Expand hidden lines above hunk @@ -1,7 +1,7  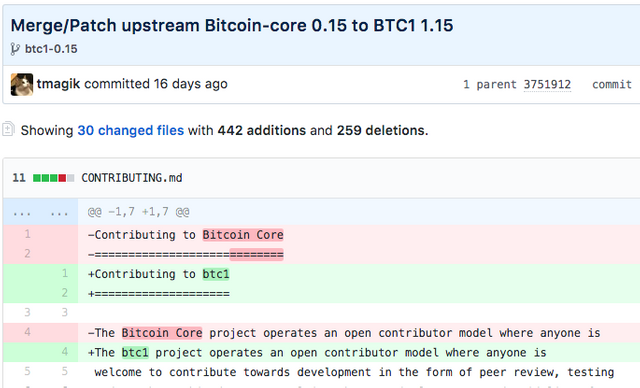coord(22,213)
